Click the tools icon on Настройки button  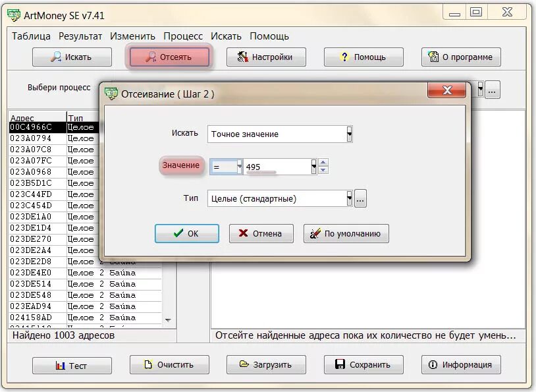point(242,57)
